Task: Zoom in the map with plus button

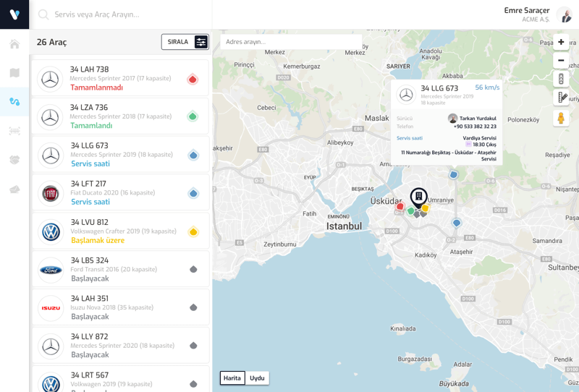Action: tap(561, 42)
